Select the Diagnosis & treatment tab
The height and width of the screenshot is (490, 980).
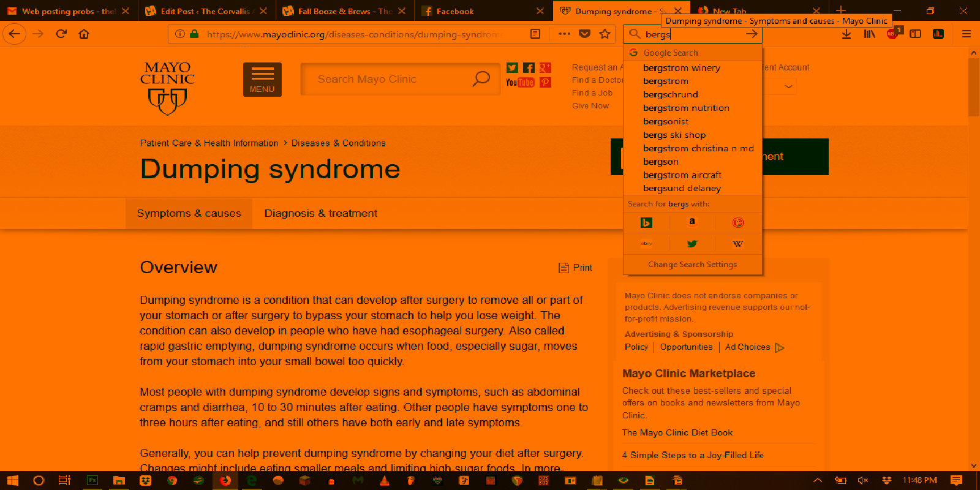point(320,213)
